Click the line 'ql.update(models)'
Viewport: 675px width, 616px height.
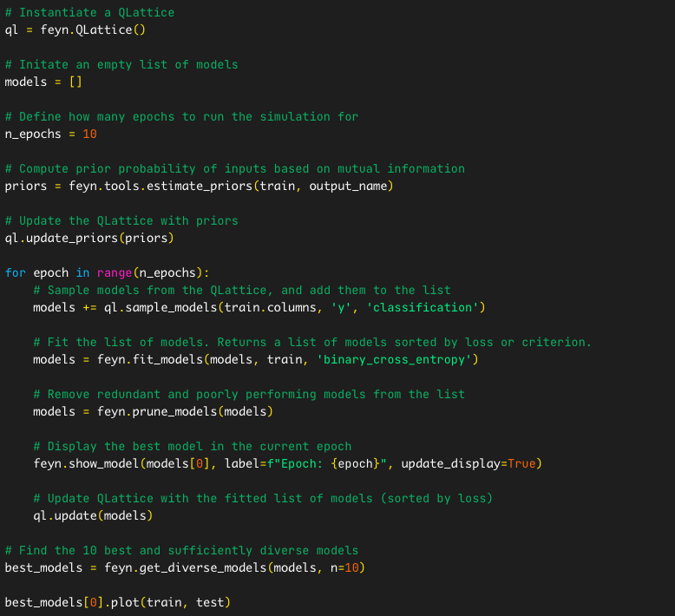[93, 515]
